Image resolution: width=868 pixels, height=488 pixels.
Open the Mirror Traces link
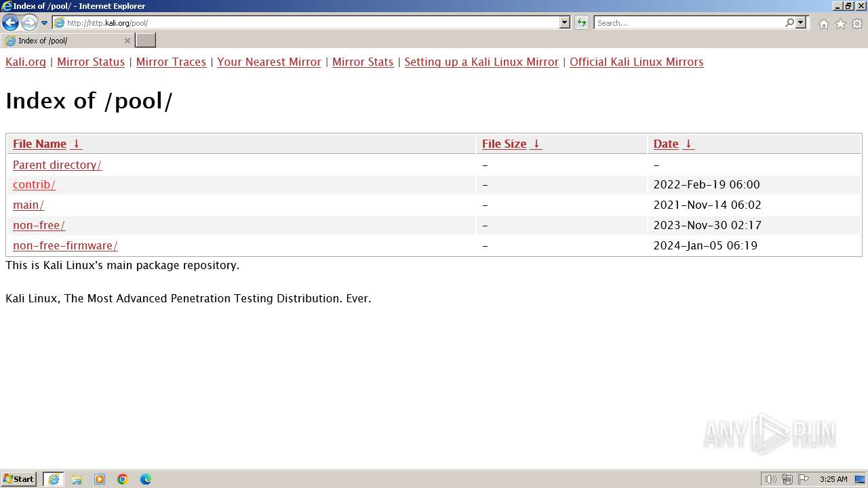click(x=171, y=62)
